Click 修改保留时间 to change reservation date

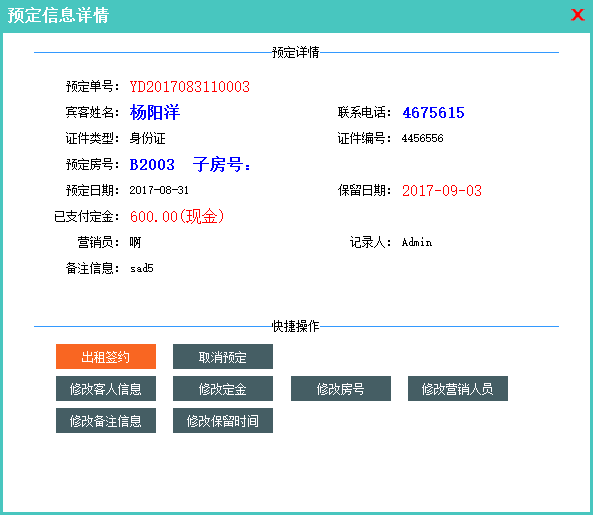click(x=223, y=420)
